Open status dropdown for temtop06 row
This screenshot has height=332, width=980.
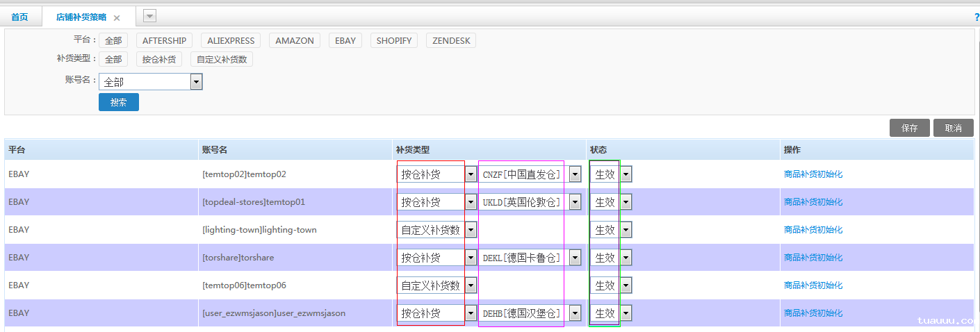pos(611,285)
